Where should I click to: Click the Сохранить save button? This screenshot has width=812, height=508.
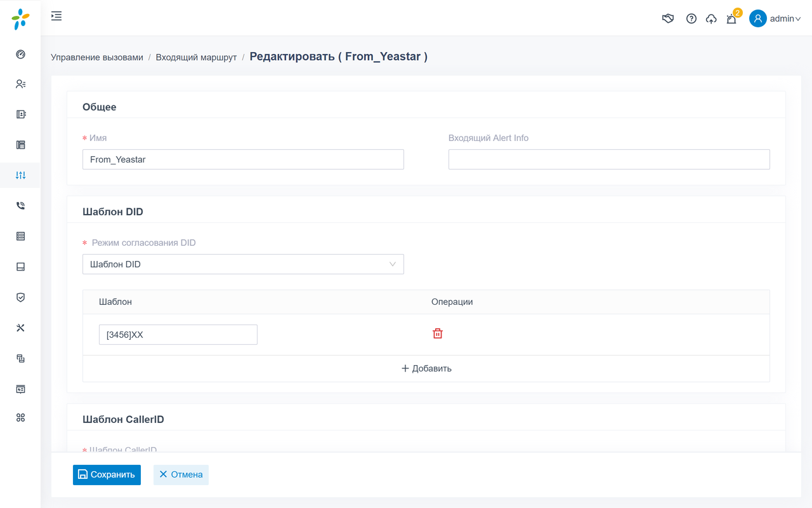click(107, 474)
